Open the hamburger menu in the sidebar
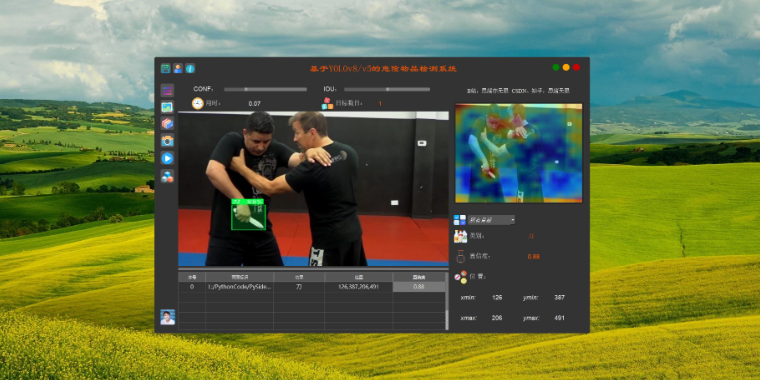760x380 pixels. pyautogui.click(x=167, y=90)
